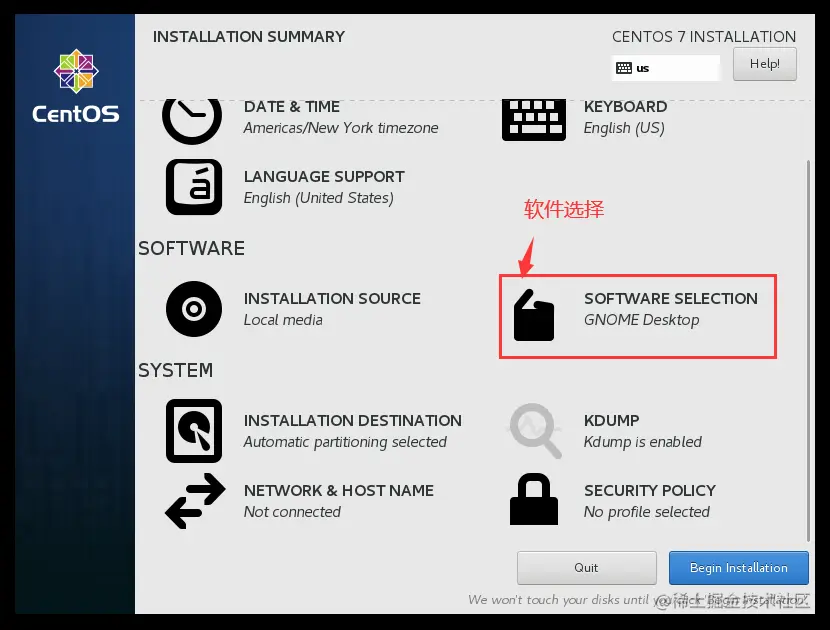Click 'Local media' source status
Image resolution: width=830 pixels, height=630 pixels.
coord(283,320)
